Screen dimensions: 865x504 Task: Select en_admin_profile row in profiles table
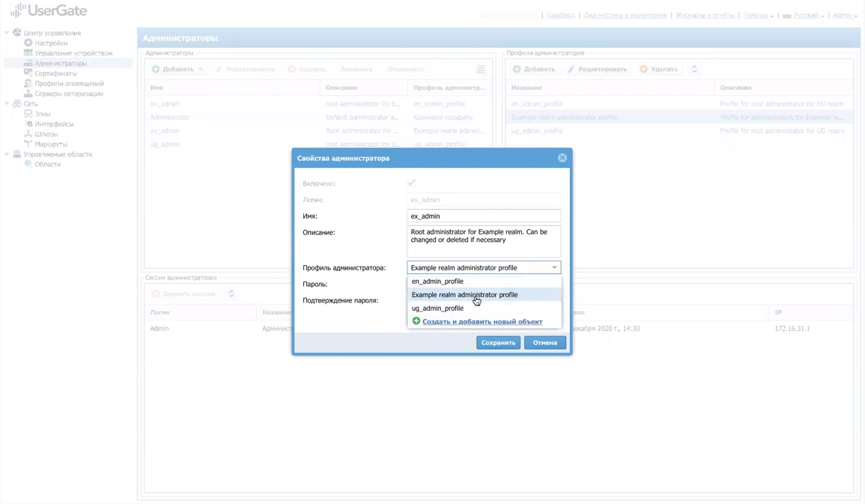(680, 103)
